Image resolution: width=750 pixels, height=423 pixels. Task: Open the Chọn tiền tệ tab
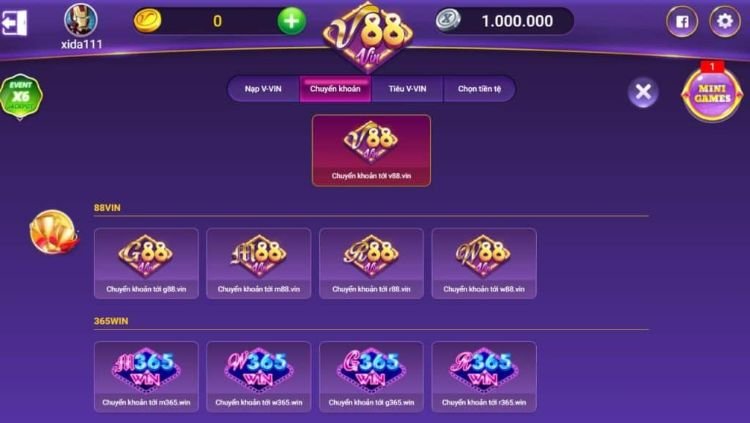pos(479,89)
